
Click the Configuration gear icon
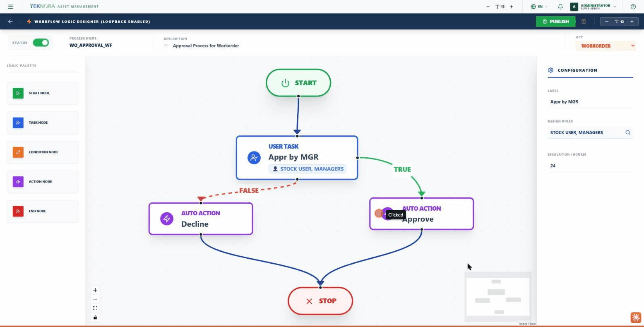(550, 70)
